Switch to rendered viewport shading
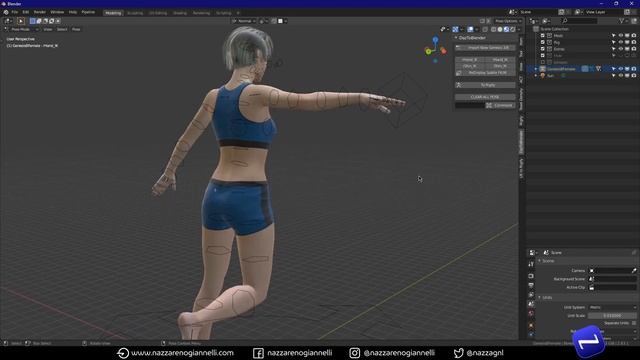This screenshot has width=640, height=360. point(513,29)
